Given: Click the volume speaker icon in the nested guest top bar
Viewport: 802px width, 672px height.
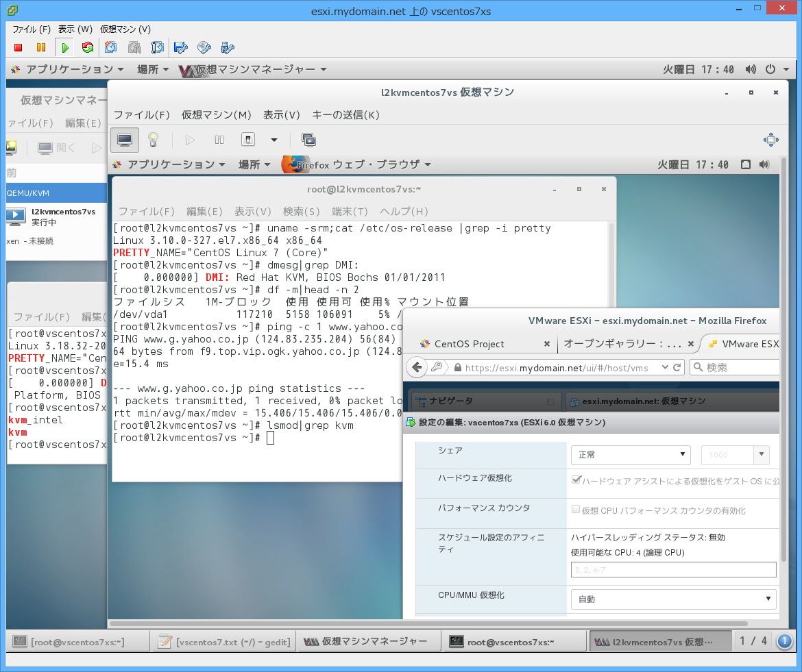Looking at the screenshot, I should [764, 164].
